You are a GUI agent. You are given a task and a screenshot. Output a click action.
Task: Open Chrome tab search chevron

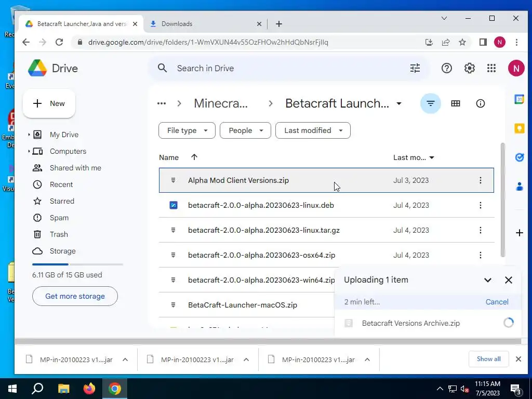click(444, 18)
